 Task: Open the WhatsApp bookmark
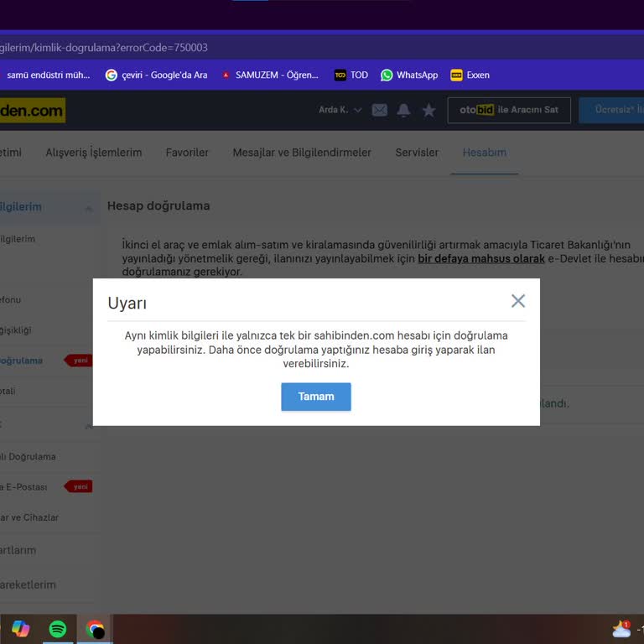coord(409,75)
